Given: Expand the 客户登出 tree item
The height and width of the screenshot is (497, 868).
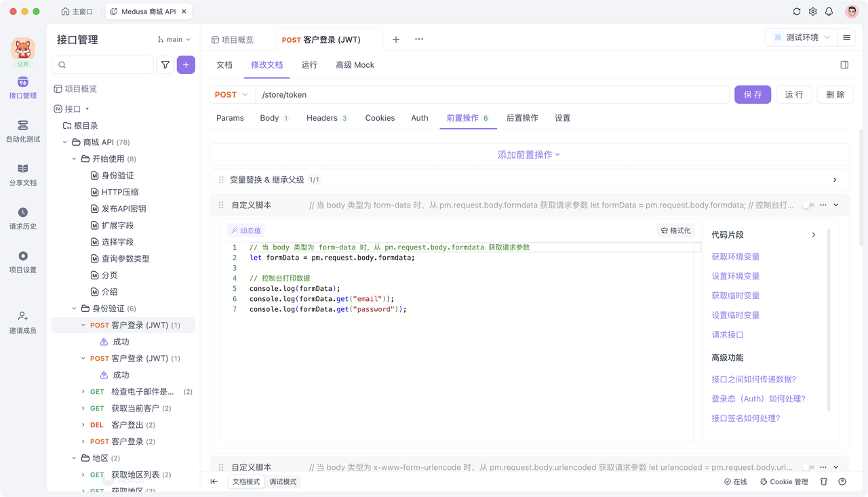Looking at the screenshot, I should coord(83,425).
